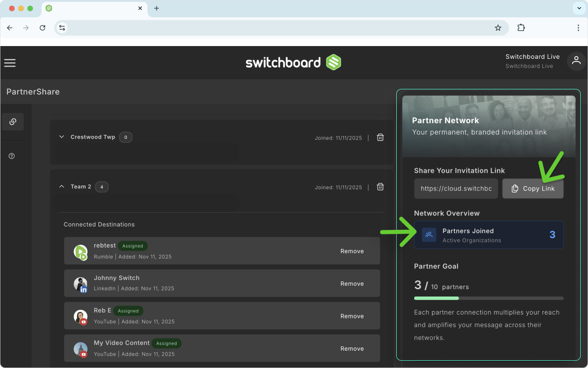Viewport: 588px width, 368px height.
Task: Click the Johnny Switch destination name
Action: click(x=116, y=278)
